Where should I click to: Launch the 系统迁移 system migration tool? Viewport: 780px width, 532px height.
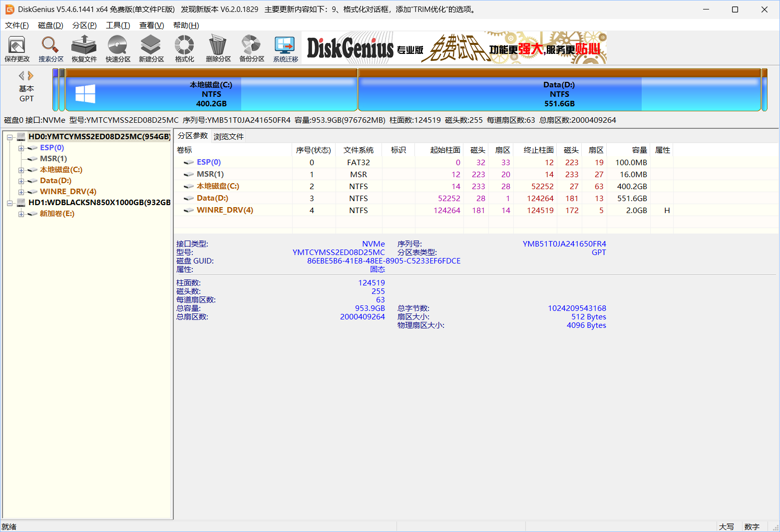tap(285, 49)
